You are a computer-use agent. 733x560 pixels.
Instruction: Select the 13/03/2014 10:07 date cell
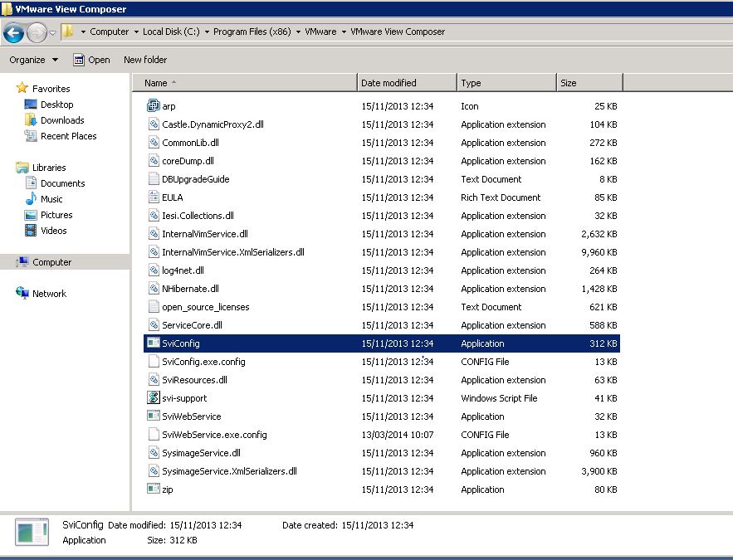click(398, 435)
